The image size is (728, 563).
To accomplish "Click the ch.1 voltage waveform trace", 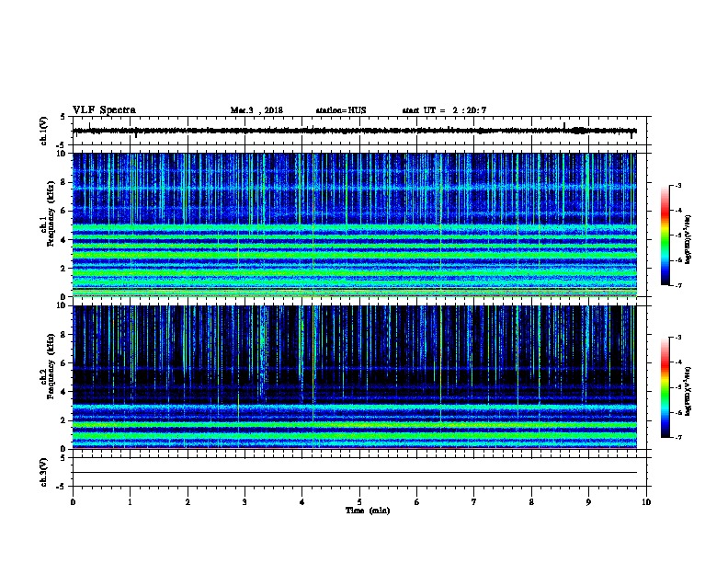I will [x=355, y=131].
